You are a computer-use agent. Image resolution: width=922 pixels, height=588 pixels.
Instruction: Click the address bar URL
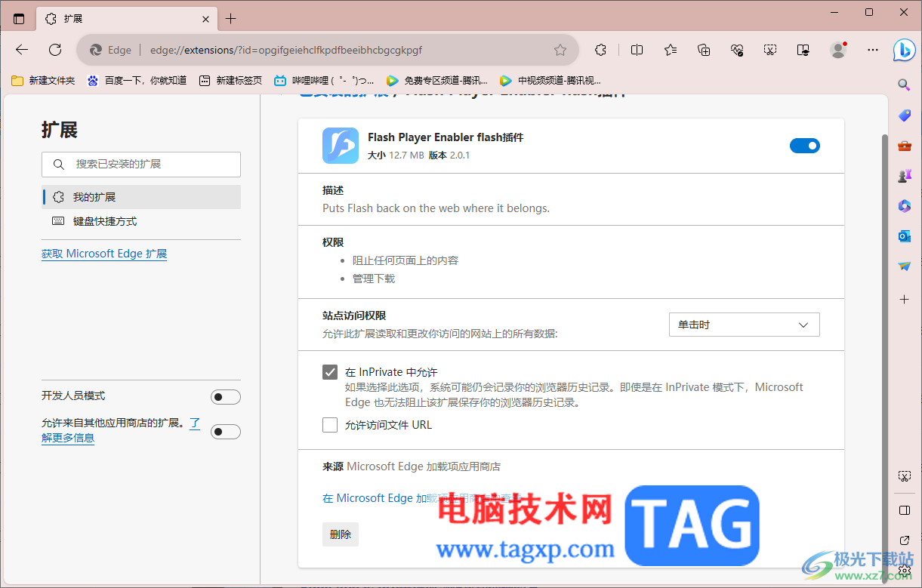click(286, 50)
